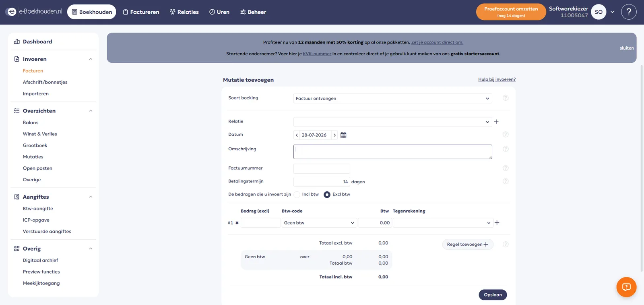Open the Tegenrekening dropdown
The height and width of the screenshot is (305, 644).
coord(443,223)
